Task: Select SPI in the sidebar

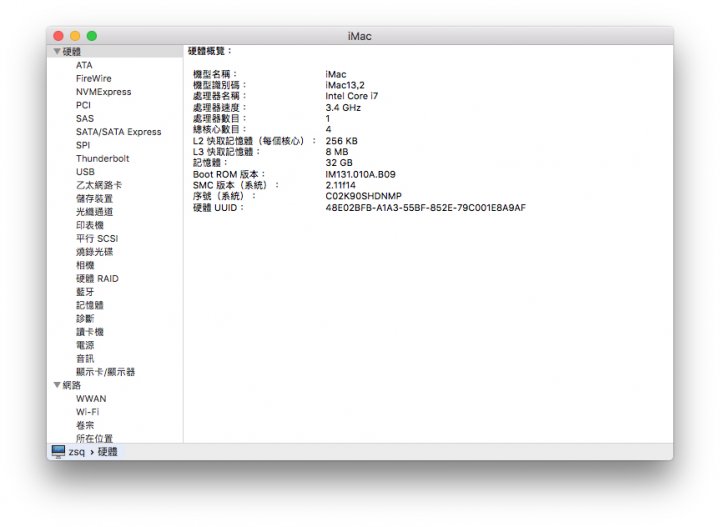Action: coord(83,145)
